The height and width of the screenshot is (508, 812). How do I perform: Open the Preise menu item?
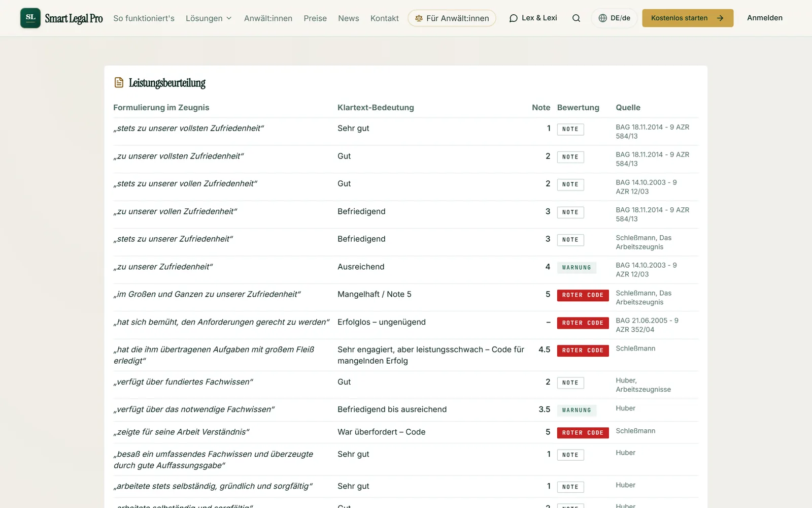click(x=315, y=18)
